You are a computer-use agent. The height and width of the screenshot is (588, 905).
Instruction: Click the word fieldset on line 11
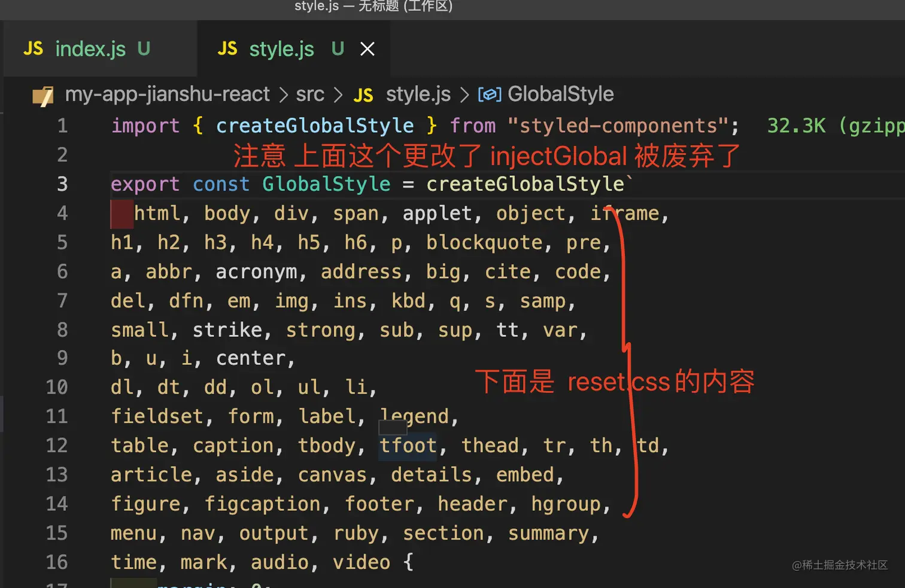tap(157, 416)
